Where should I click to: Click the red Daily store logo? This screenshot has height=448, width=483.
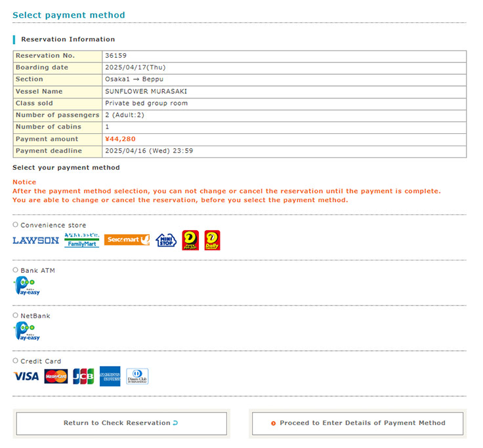(212, 240)
